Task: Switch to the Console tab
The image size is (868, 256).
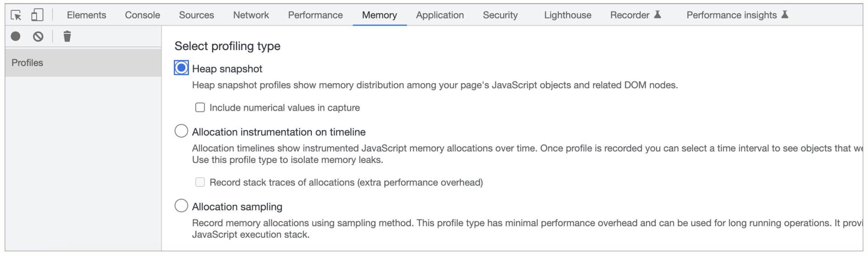Action: point(142,15)
